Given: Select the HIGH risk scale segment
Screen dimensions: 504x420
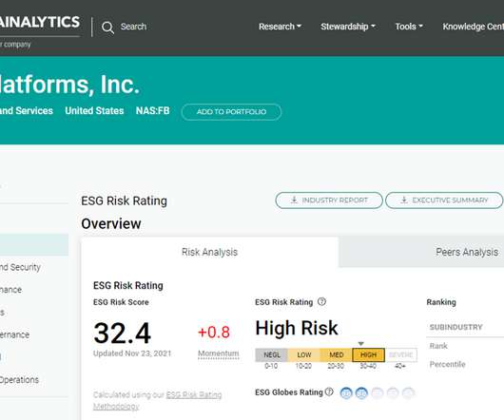Looking at the screenshot, I should coord(368,354).
